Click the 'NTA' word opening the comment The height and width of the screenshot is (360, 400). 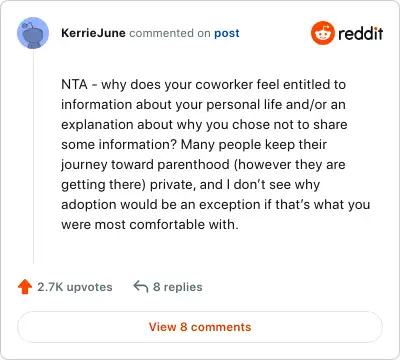[74, 85]
